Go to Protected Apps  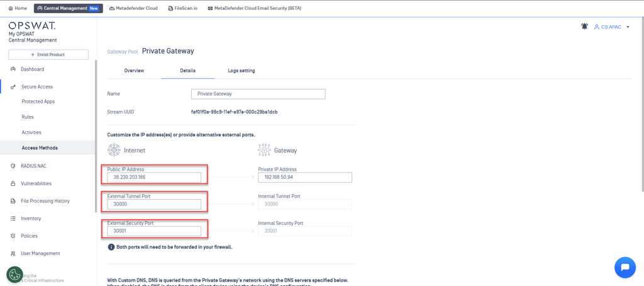pos(38,101)
